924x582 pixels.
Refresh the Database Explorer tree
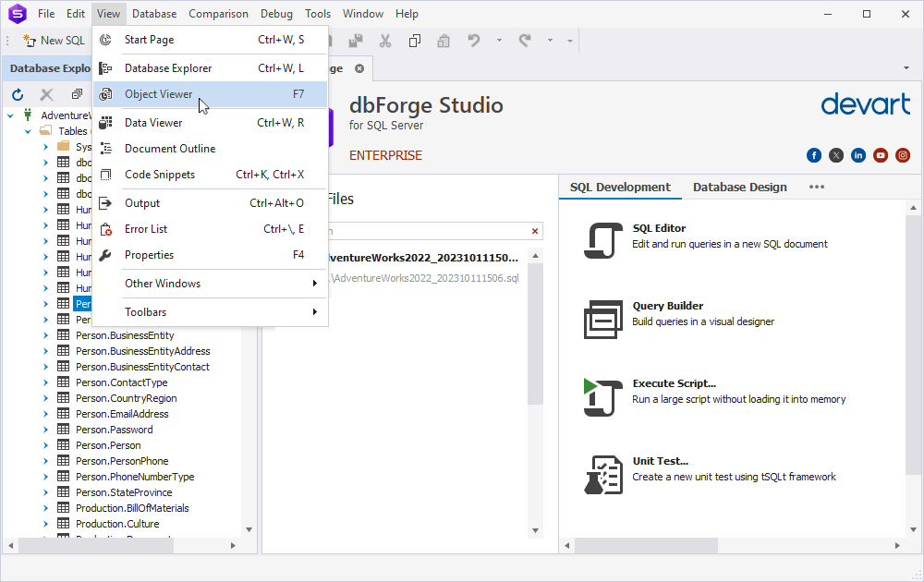click(x=18, y=94)
